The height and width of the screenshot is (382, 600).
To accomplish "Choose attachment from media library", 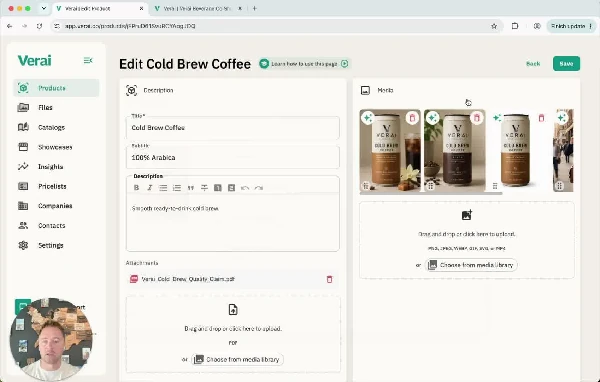I will pyautogui.click(x=237, y=359).
